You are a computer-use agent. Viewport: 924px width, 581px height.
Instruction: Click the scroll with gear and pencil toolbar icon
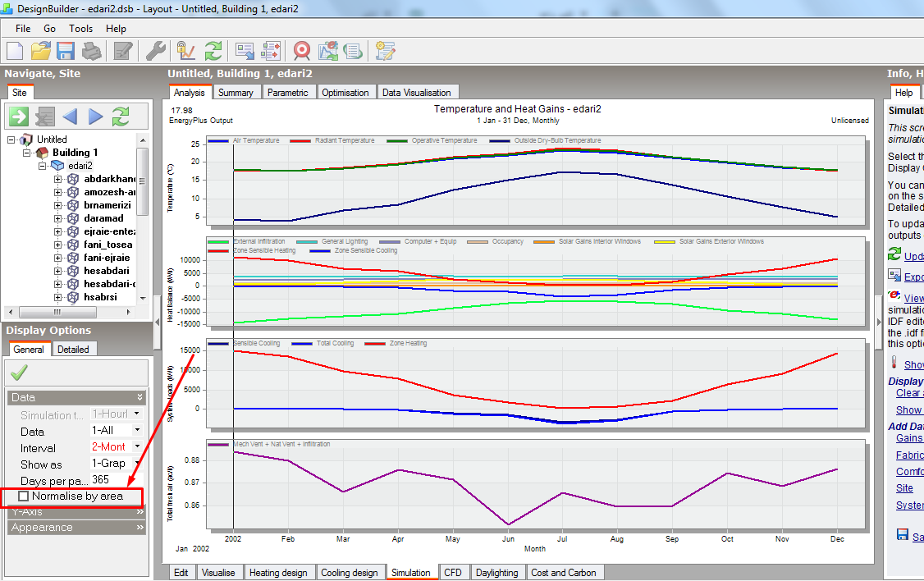pos(385,51)
